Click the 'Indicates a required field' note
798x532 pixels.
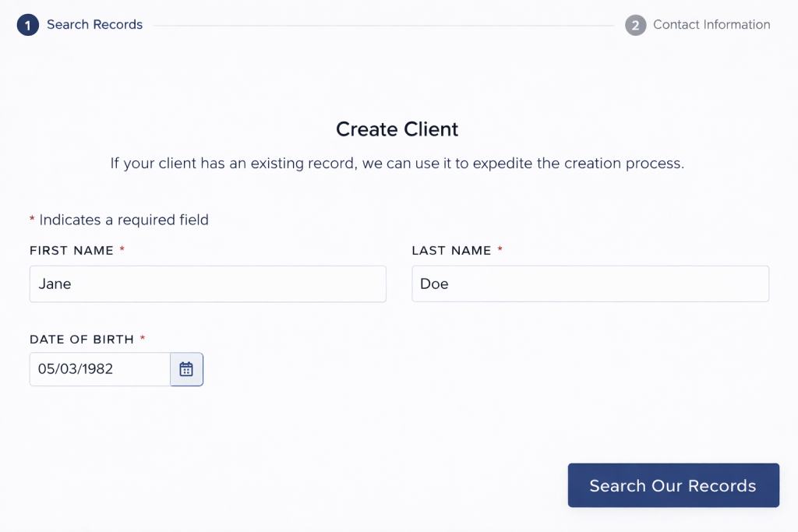124,220
